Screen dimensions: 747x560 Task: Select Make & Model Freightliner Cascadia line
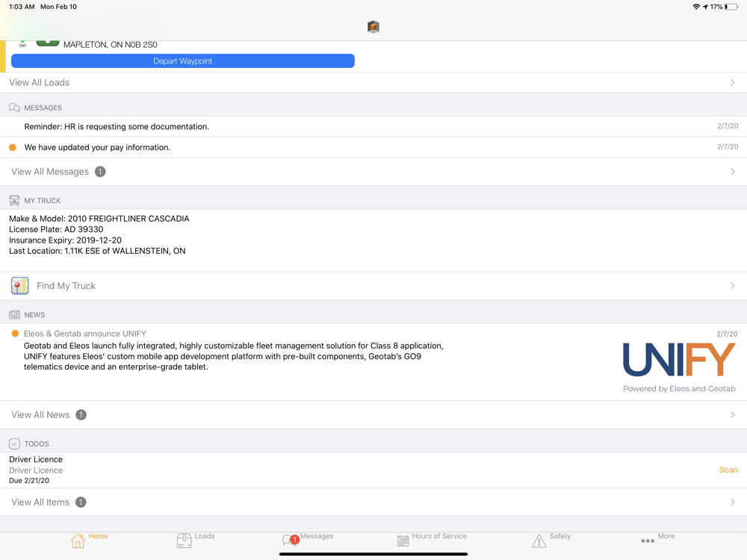click(x=99, y=219)
